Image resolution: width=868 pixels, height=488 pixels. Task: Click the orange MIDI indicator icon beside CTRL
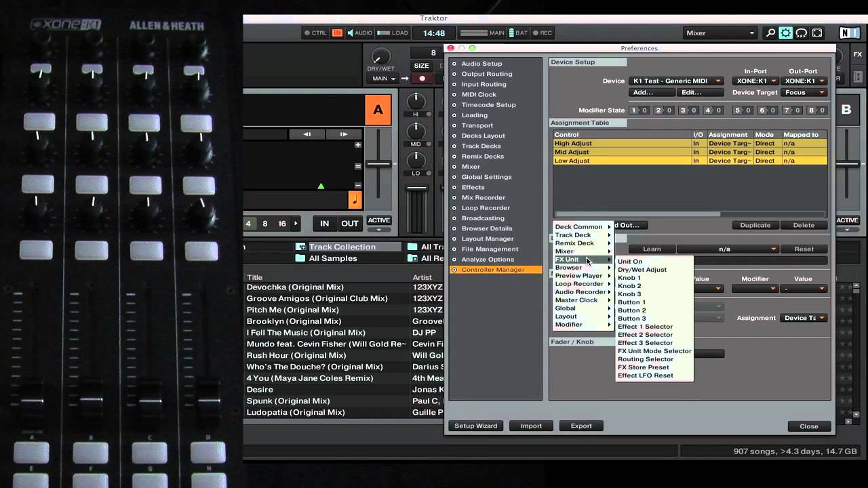[x=337, y=33]
